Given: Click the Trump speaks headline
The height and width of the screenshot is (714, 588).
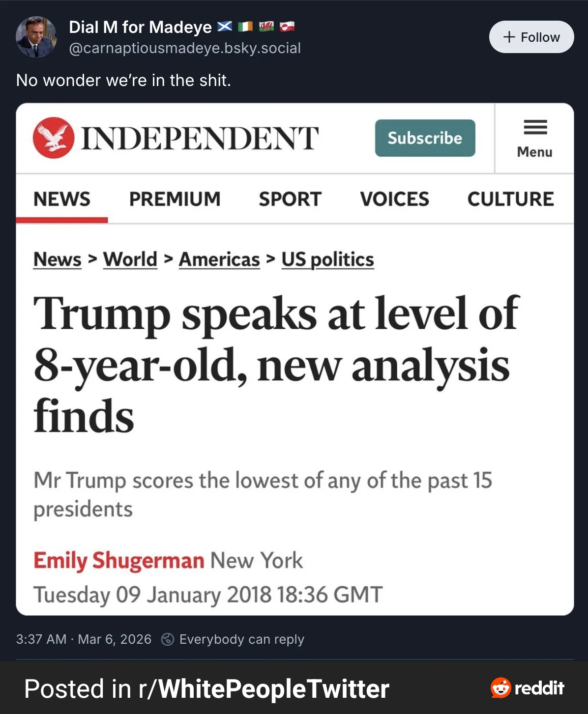Looking at the screenshot, I should pos(275,364).
